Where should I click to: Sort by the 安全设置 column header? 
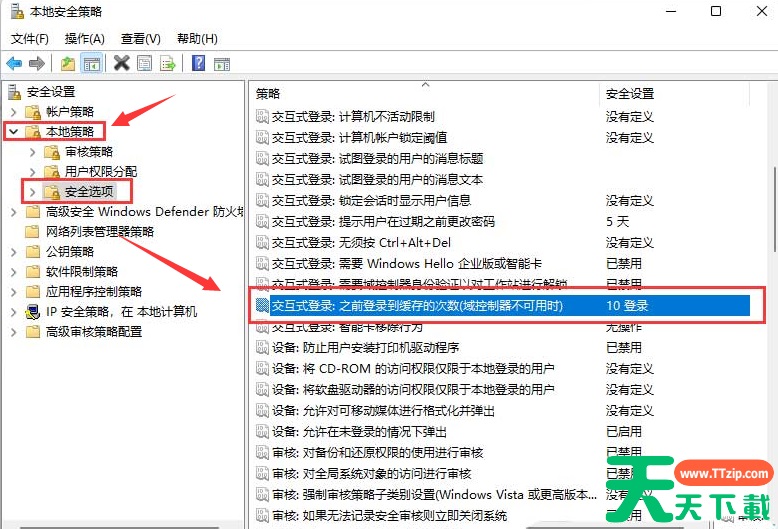pyautogui.click(x=674, y=93)
